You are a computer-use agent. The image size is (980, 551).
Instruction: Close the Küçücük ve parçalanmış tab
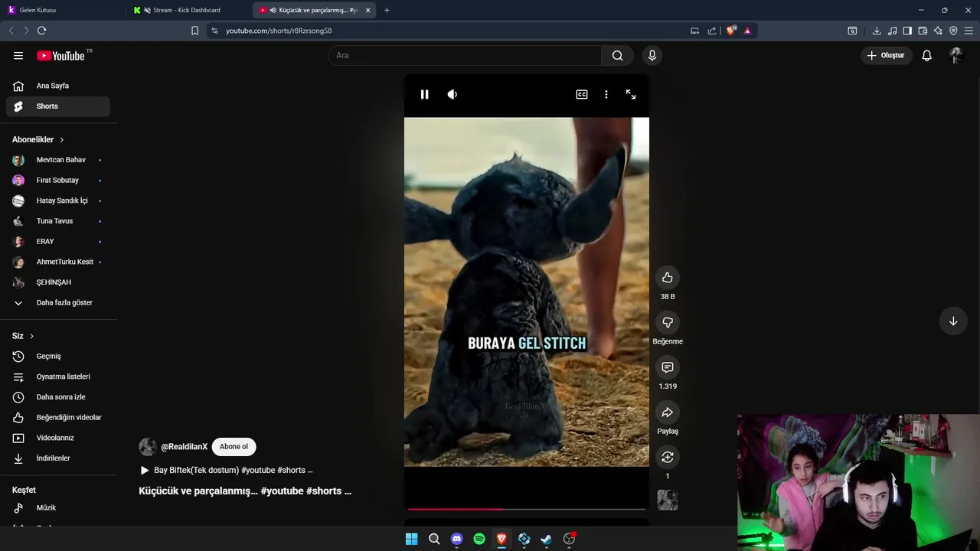368,10
